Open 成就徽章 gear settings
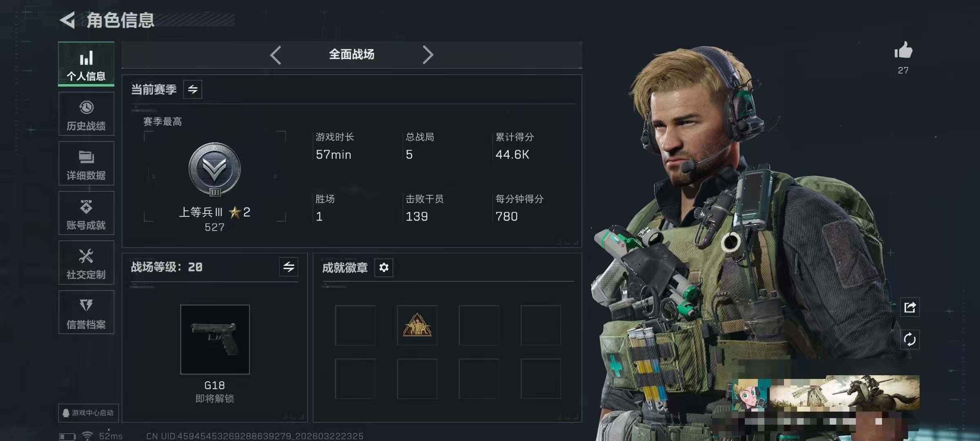980x441 pixels. pyautogui.click(x=384, y=267)
